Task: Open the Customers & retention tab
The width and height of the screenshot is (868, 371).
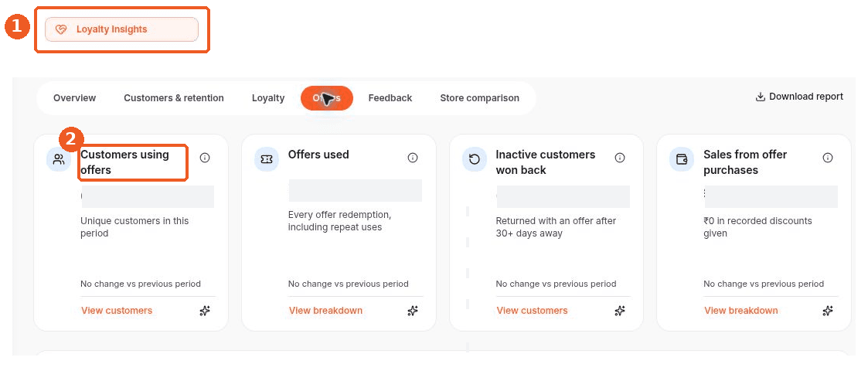Action: pyautogui.click(x=174, y=98)
